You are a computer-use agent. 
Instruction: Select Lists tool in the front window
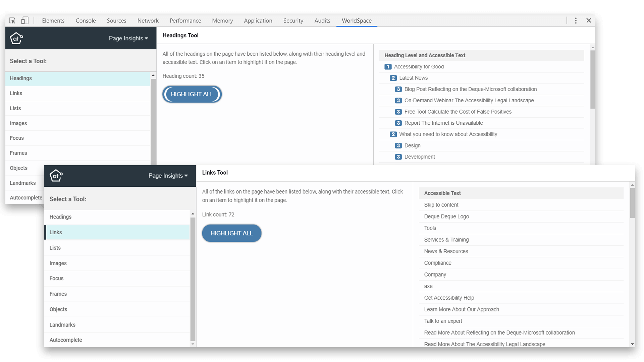(x=117, y=248)
